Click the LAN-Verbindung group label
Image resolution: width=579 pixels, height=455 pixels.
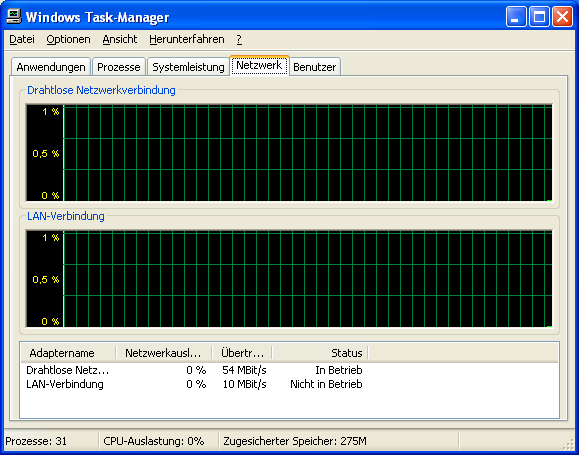click(66, 216)
